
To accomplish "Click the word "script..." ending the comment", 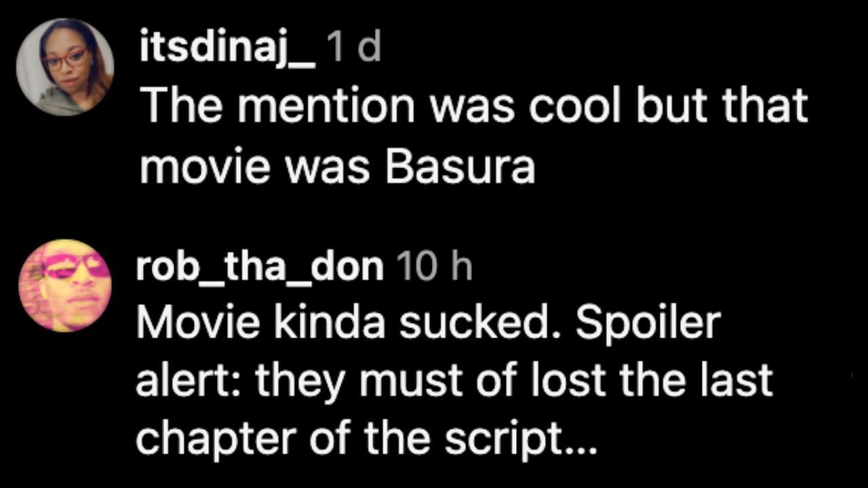I will [x=520, y=439].
